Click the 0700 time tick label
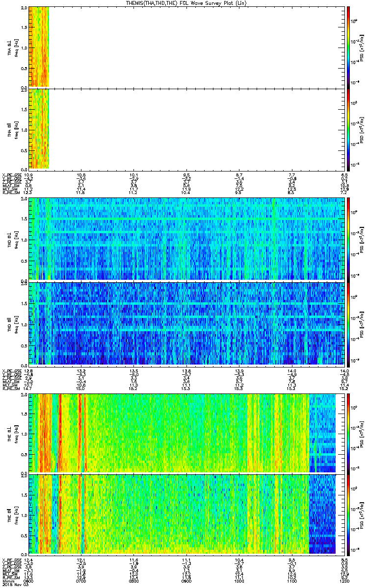The width and height of the screenshot is (368, 588). pyautogui.click(x=81, y=581)
